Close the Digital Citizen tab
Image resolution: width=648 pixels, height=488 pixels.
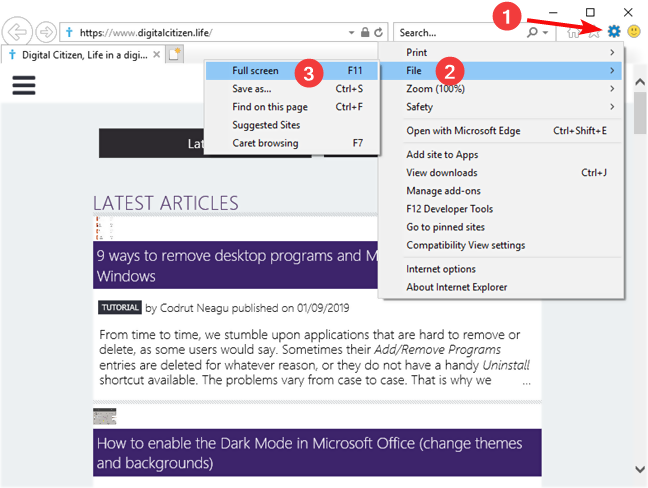point(157,55)
